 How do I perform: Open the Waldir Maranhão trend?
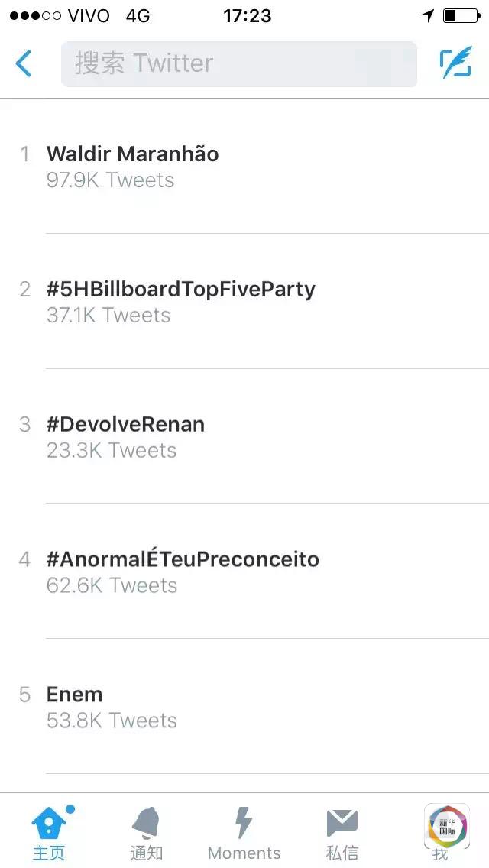[x=133, y=154]
